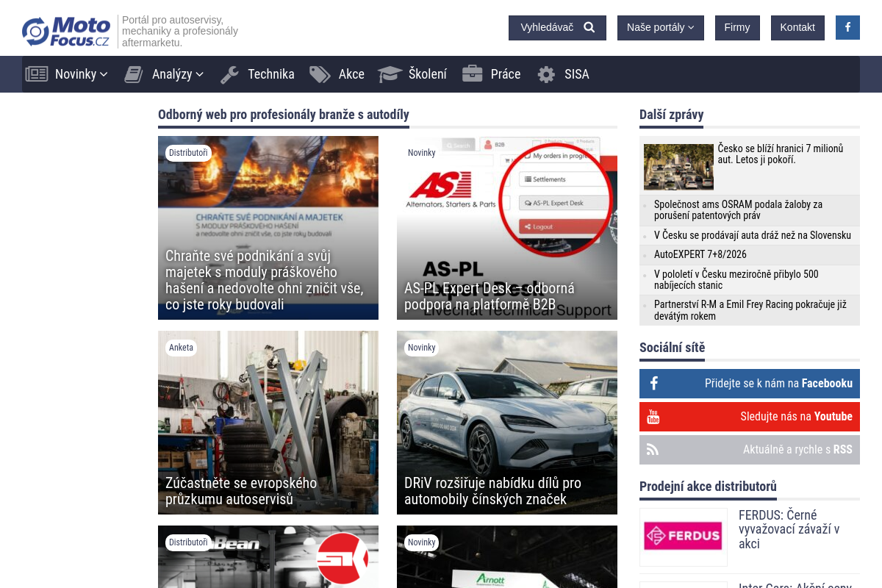Click the Vyhledávač search button
The width and height of the screenshot is (882, 588).
(x=557, y=27)
